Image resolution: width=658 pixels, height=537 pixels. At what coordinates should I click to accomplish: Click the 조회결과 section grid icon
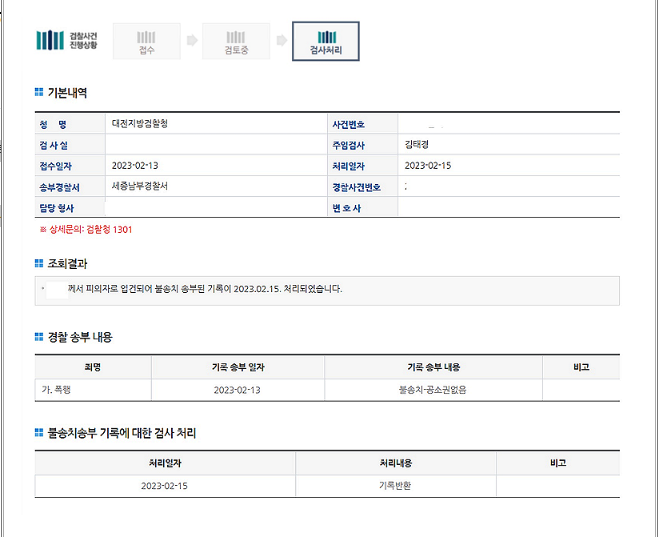point(39,263)
